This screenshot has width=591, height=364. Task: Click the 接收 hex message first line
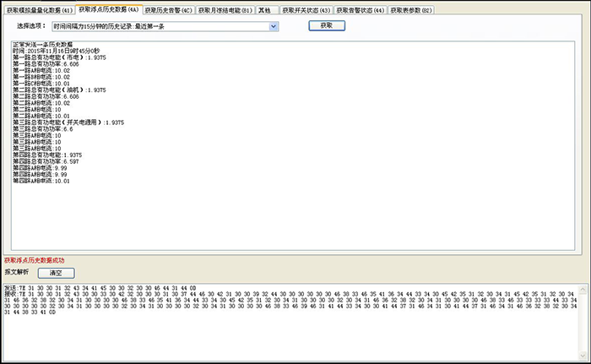290,294
